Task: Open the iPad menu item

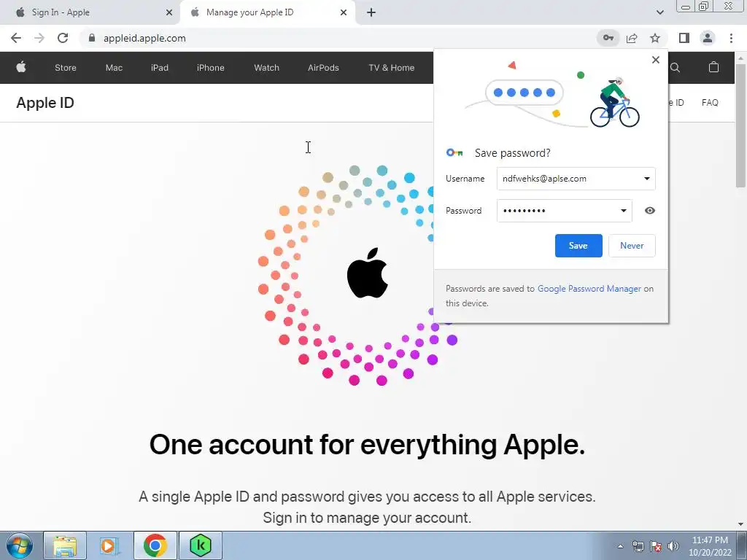Action: 160,68
